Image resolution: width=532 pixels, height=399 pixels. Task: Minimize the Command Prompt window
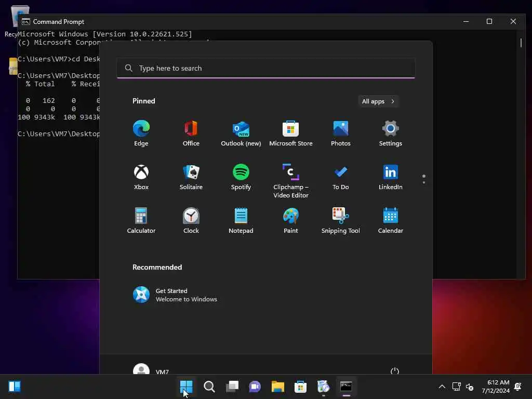(466, 21)
